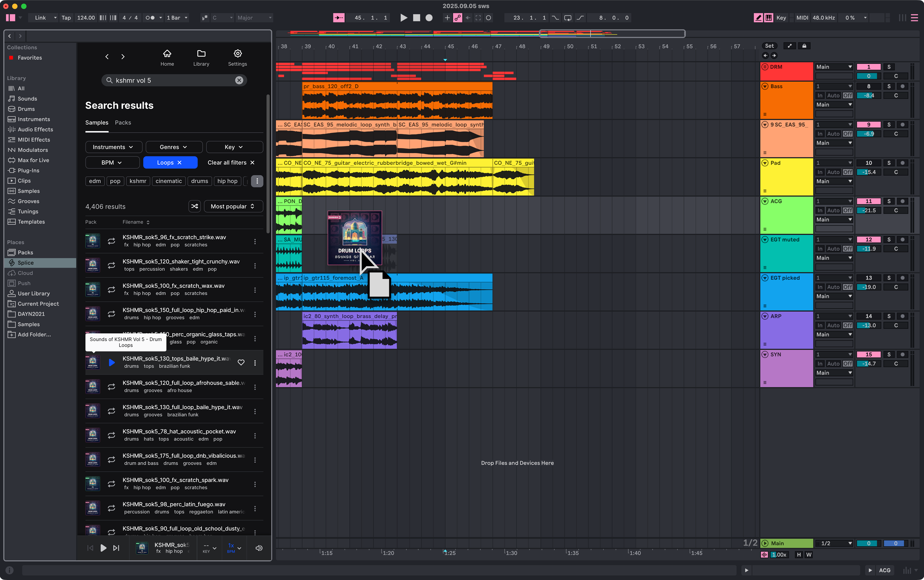Image resolution: width=924 pixels, height=580 pixels.
Task: Open the BPM filter dropdown
Action: pyautogui.click(x=112, y=163)
